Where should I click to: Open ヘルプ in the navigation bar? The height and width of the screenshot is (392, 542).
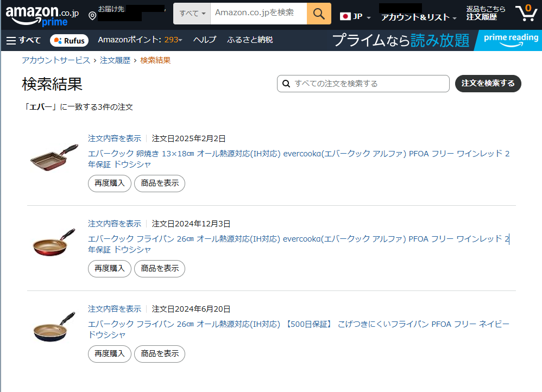pyautogui.click(x=205, y=40)
